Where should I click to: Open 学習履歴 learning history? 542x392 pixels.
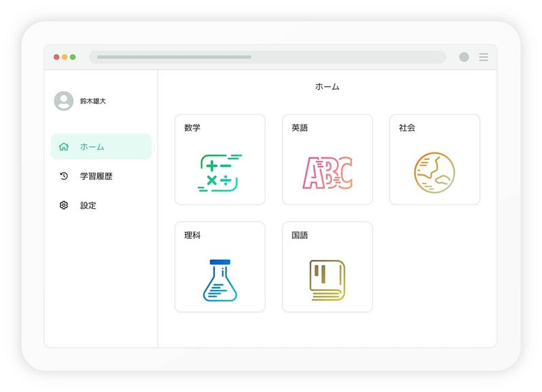pyautogui.click(x=101, y=176)
